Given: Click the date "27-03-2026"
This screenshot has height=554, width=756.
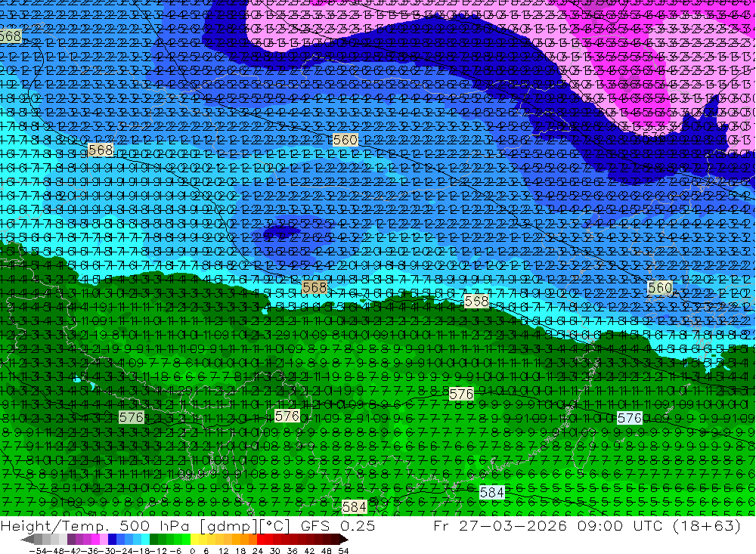Looking at the screenshot, I should [x=513, y=525].
